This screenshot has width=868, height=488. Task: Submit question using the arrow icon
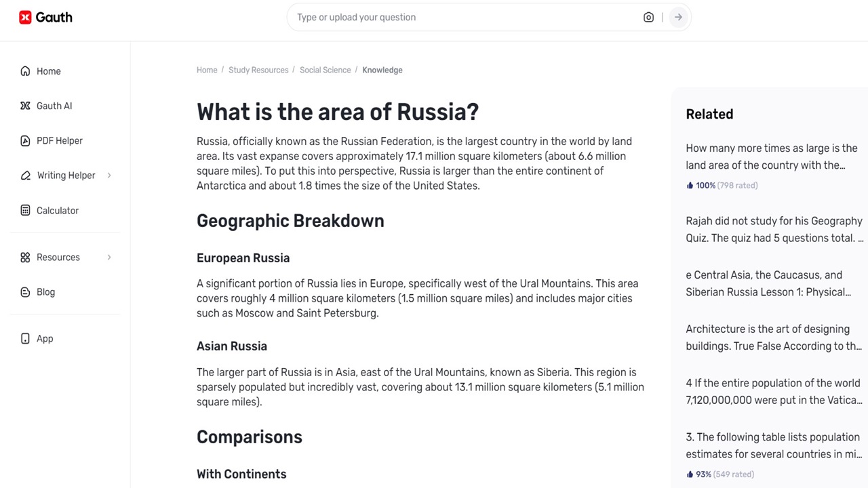[678, 17]
